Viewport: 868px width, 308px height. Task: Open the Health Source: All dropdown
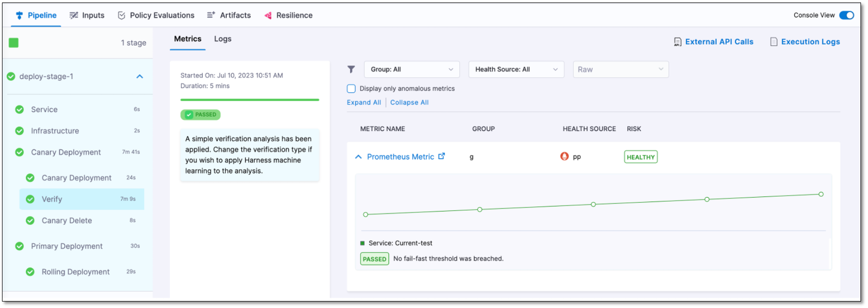pos(516,69)
